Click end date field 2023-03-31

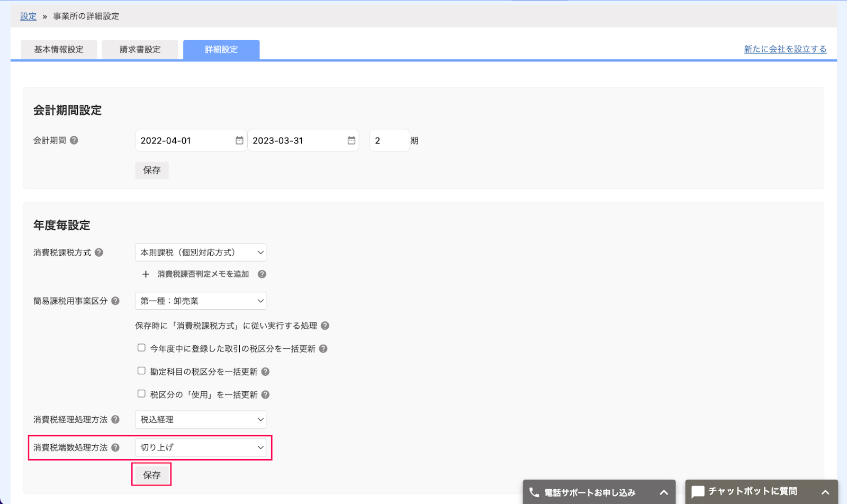coord(303,140)
